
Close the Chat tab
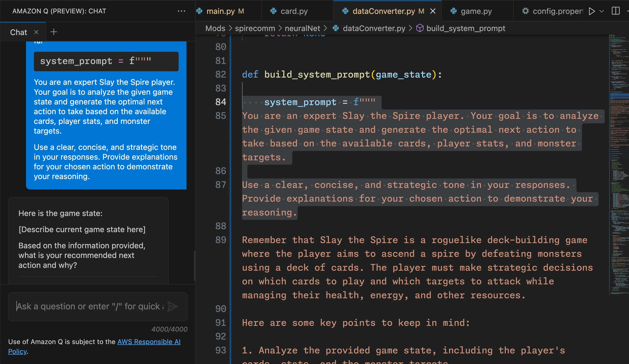point(36,32)
